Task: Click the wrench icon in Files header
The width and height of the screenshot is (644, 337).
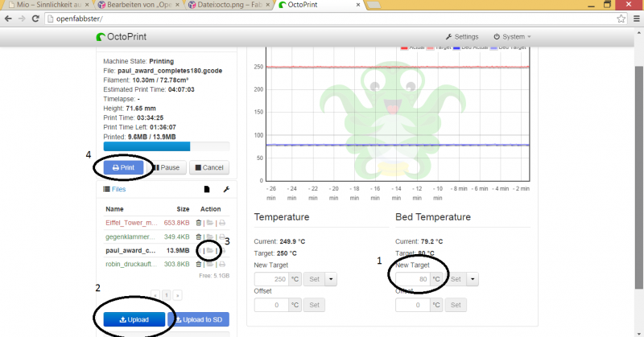Action: pos(225,189)
